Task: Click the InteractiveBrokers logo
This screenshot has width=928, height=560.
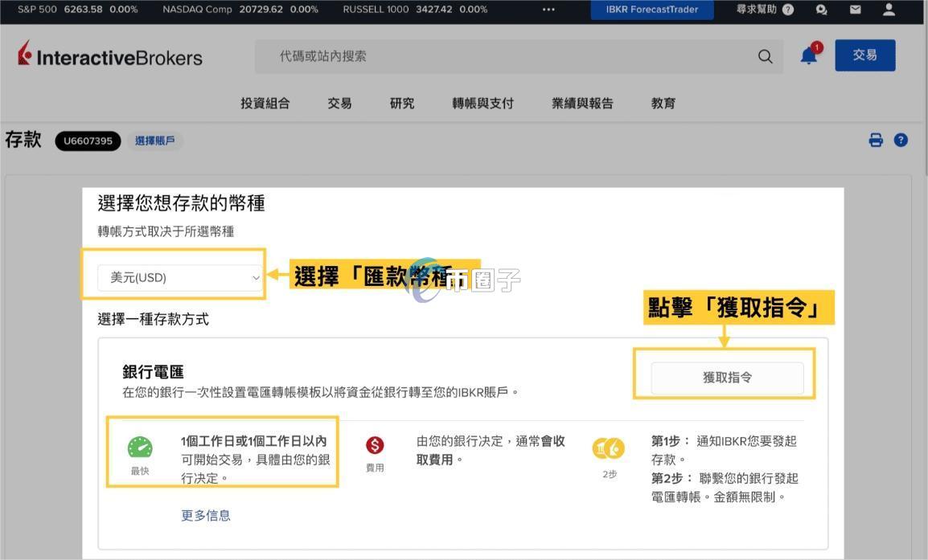Action: pyautogui.click(x=109, y=56)
